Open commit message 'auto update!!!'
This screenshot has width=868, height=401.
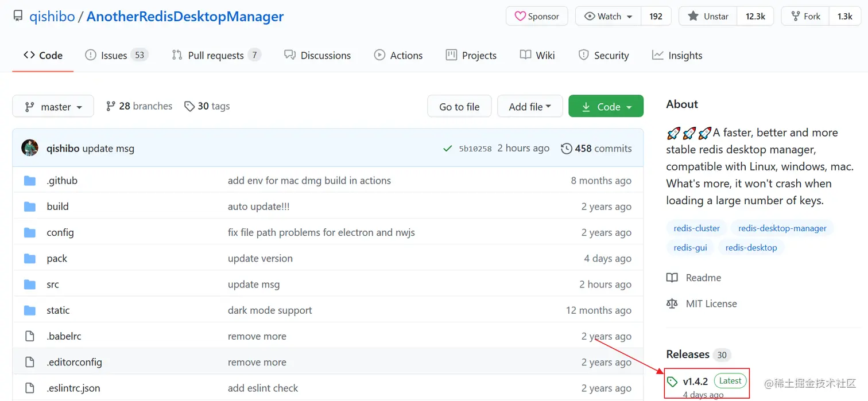(x=259, y=207)
